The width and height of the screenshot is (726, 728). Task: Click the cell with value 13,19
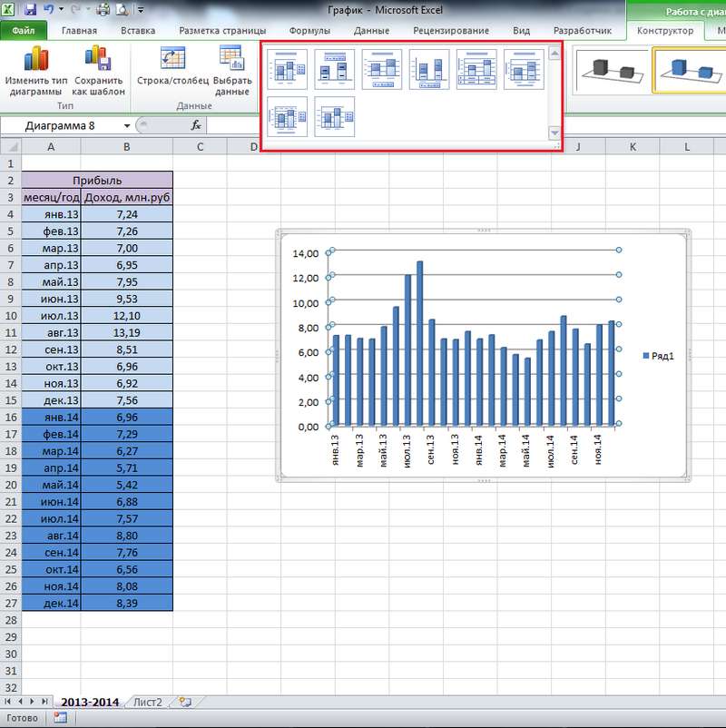[x=127, y=332]
